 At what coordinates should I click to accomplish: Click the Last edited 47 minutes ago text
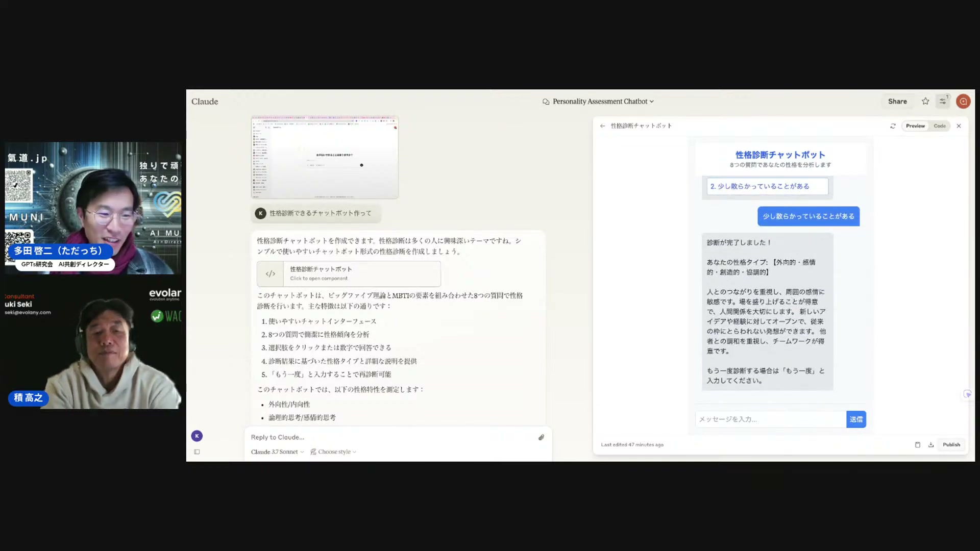632,445
